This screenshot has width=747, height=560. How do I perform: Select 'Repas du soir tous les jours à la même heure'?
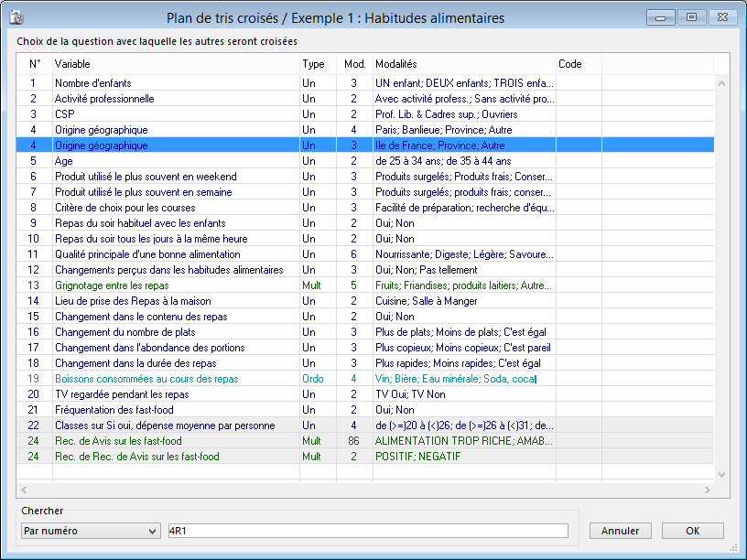pyautogui.click(x=365, y=239)
